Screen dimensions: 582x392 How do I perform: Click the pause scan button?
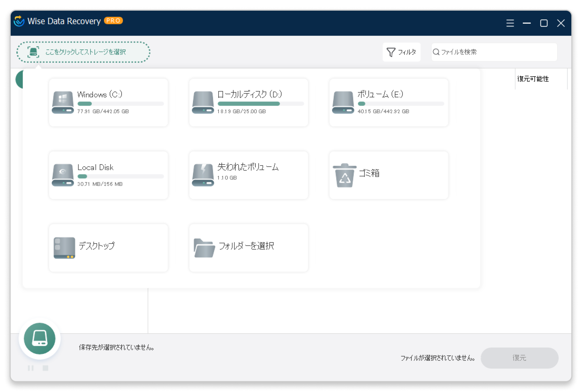pyautogui.click(x=31, y=368)
